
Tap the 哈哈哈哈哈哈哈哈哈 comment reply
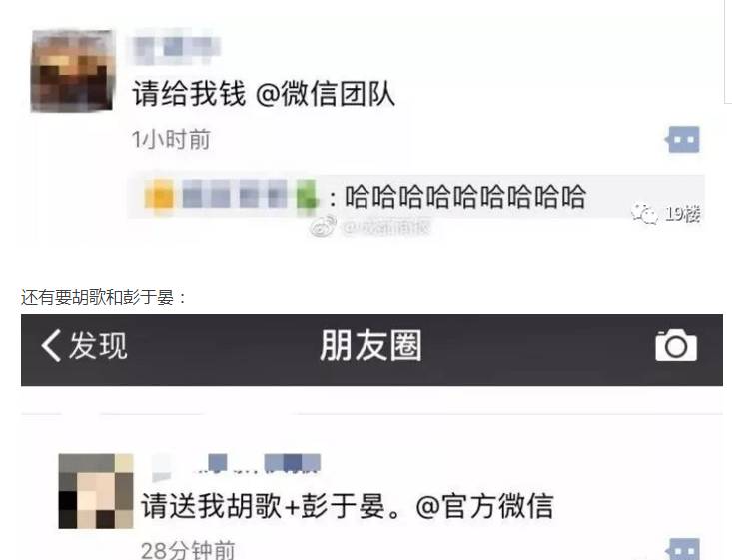[465, 196]
